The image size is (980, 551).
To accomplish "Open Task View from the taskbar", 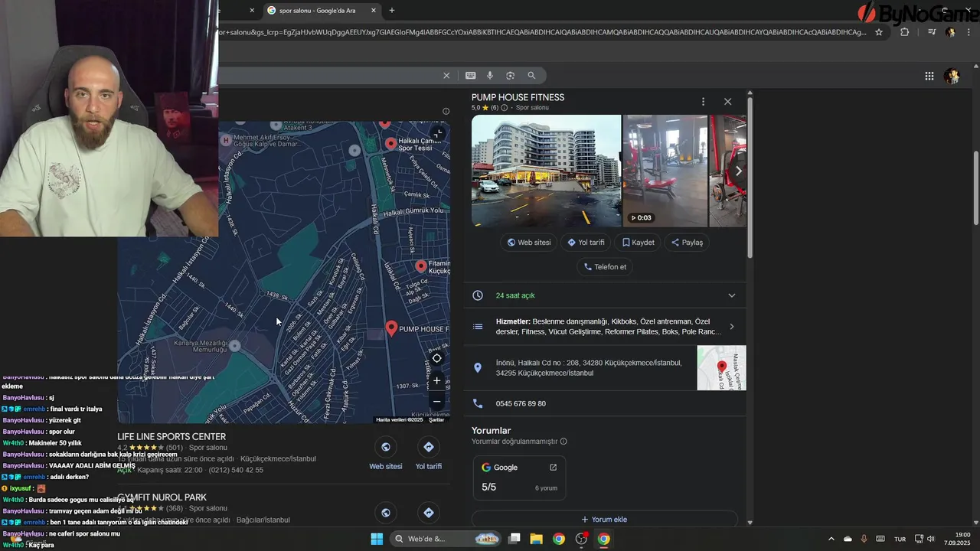I will [x=514, y=539].
